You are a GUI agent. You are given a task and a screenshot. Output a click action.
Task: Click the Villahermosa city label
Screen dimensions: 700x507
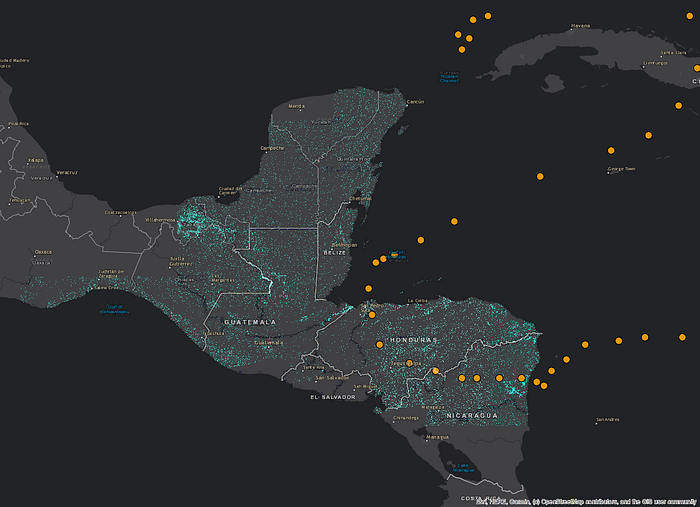tap(160, 220)
